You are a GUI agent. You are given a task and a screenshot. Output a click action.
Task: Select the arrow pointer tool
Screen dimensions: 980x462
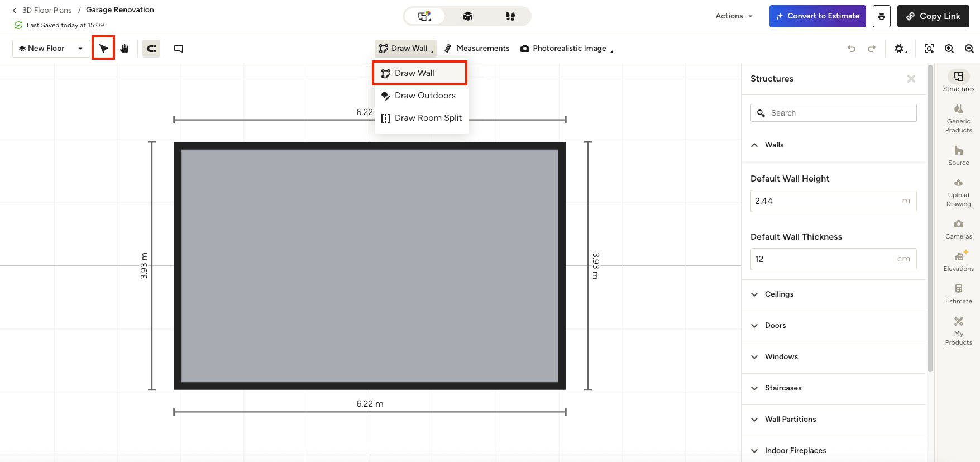click(103, 48)
